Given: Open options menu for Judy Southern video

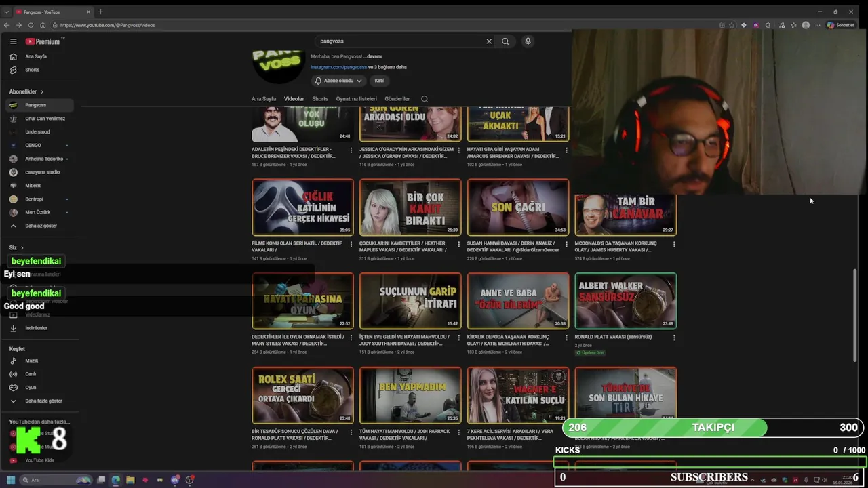Looking at the screenshot, I should pyautogui.click(x=458, y=339).
